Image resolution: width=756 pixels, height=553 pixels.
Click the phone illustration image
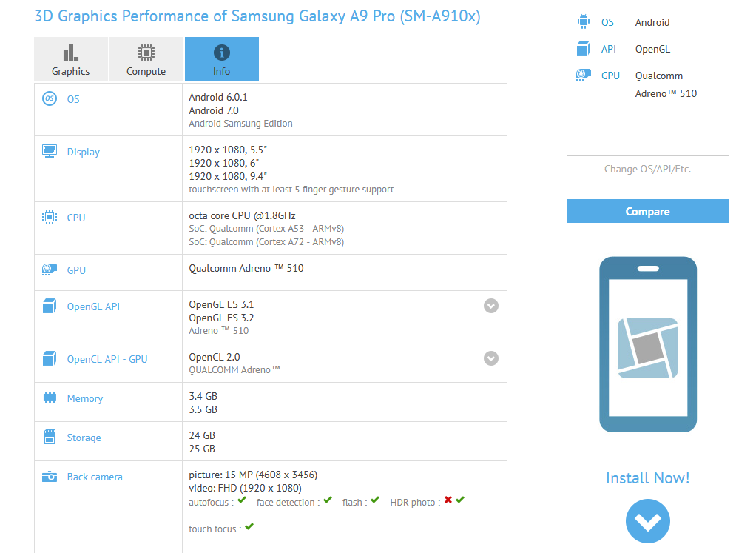coord(648,344)
